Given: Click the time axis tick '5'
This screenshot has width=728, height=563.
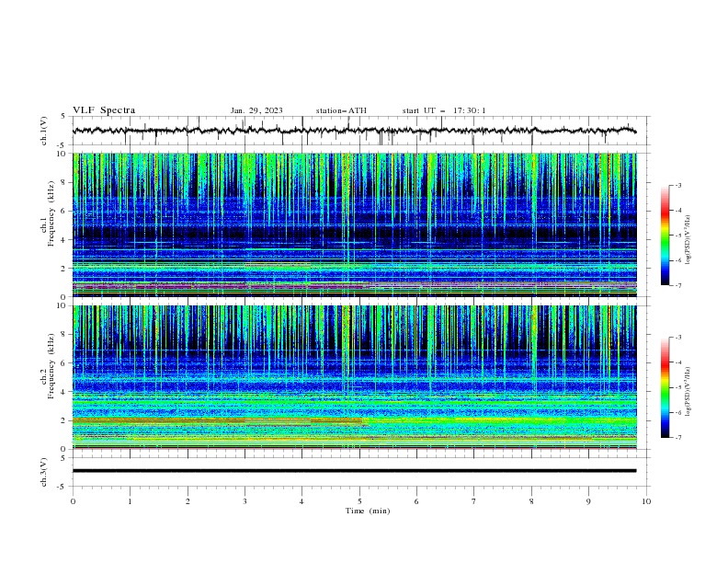Looking at the screenshot, I should [x=359, y=501].
